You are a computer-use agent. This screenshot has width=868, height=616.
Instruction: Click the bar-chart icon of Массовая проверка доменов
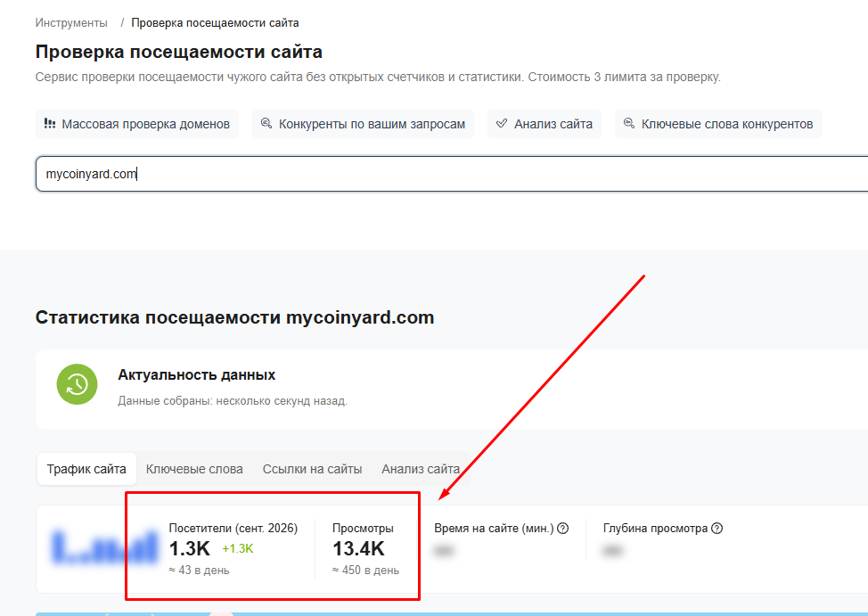(50, 124)
